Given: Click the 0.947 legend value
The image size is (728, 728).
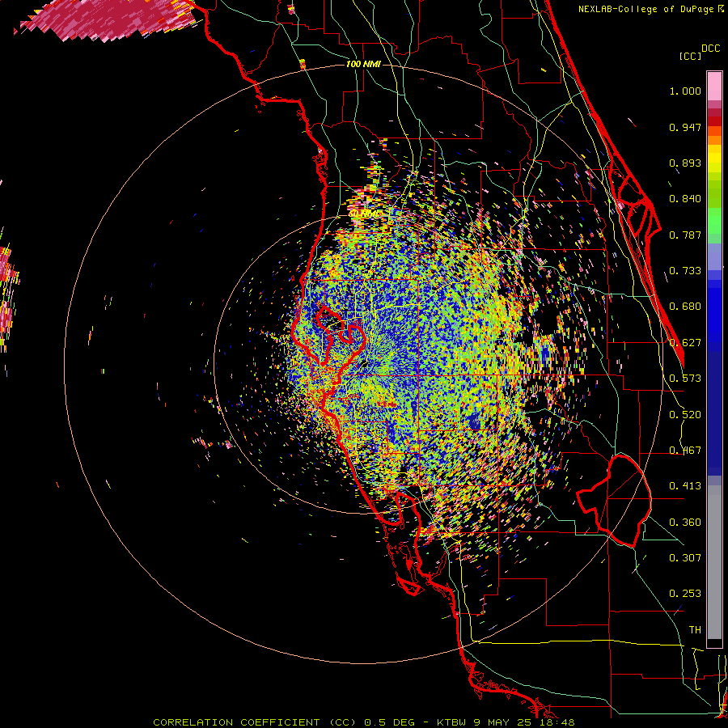Looking at the screenshot, I should 685,127.
